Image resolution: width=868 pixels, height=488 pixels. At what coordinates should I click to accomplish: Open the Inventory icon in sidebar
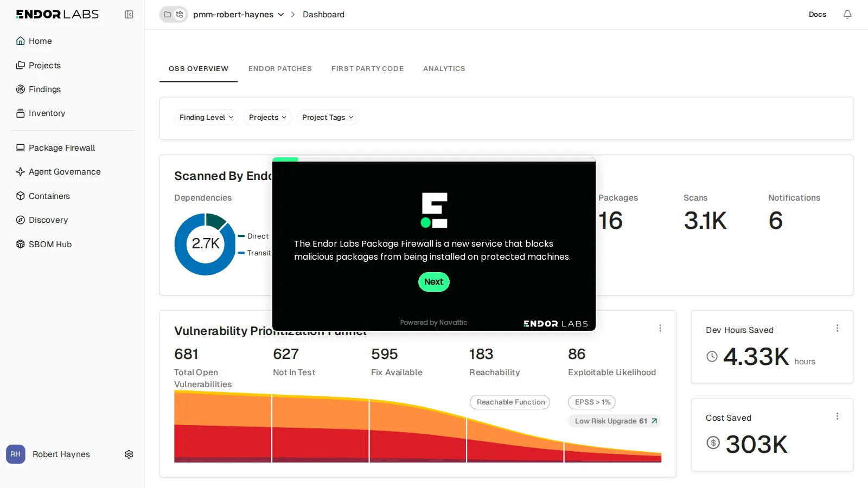pyautogui.click(x=21, y=113)
